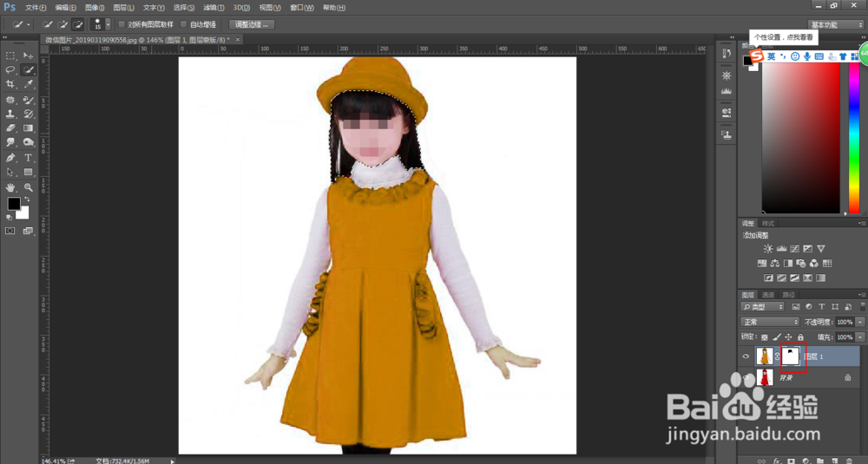
Task: Toggle layer filtering switch
Action: click(x=863, y=306)
